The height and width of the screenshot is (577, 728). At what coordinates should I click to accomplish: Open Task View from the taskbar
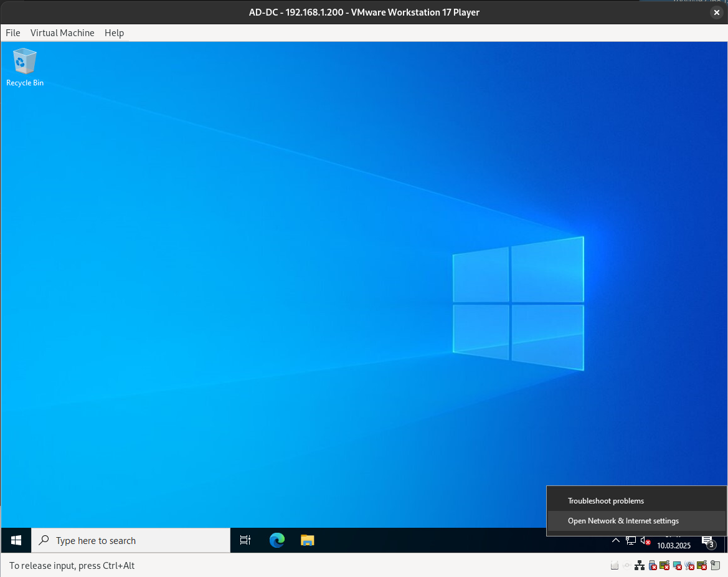tap(245, 540)
